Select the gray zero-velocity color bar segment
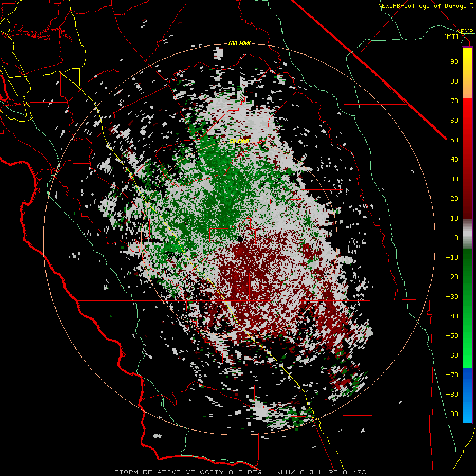This screenshot has width=476, height=476. point(467,234)
